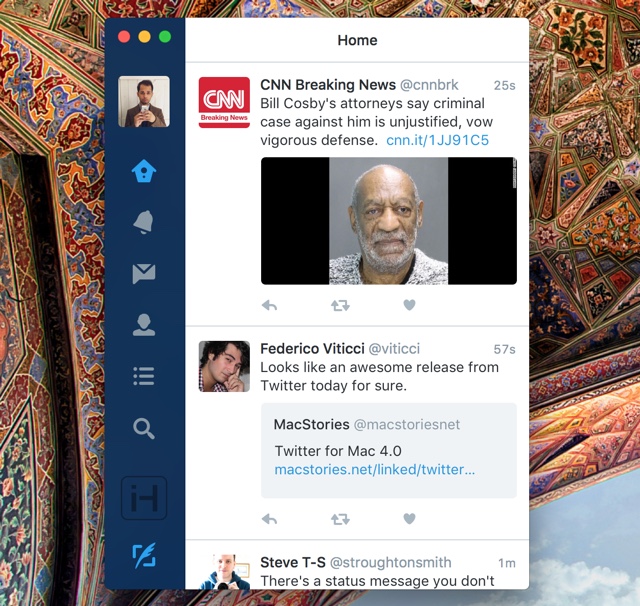
Task: Open the Home timeline icon
Action: pos(144,171)
